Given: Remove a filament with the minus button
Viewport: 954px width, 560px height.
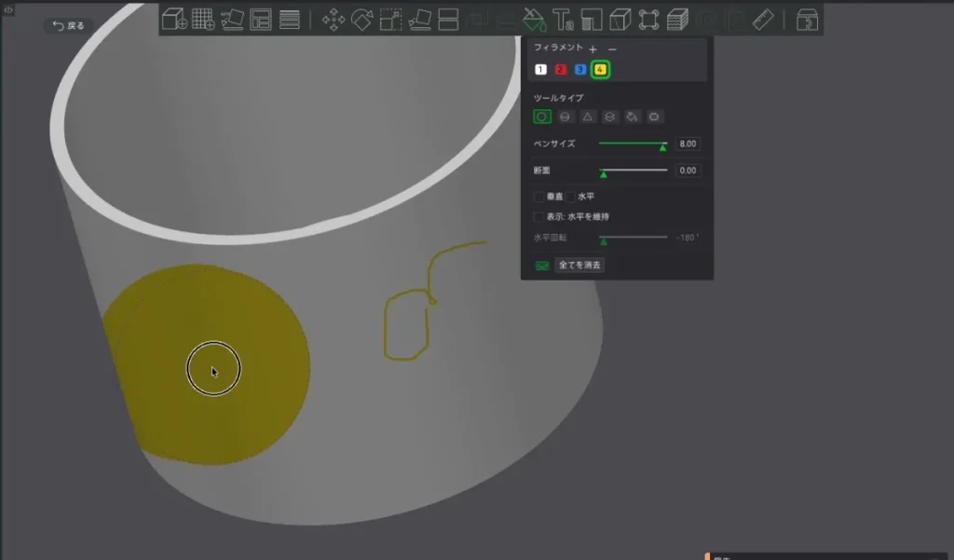Looking at the screenshot, I should (612, 48).
